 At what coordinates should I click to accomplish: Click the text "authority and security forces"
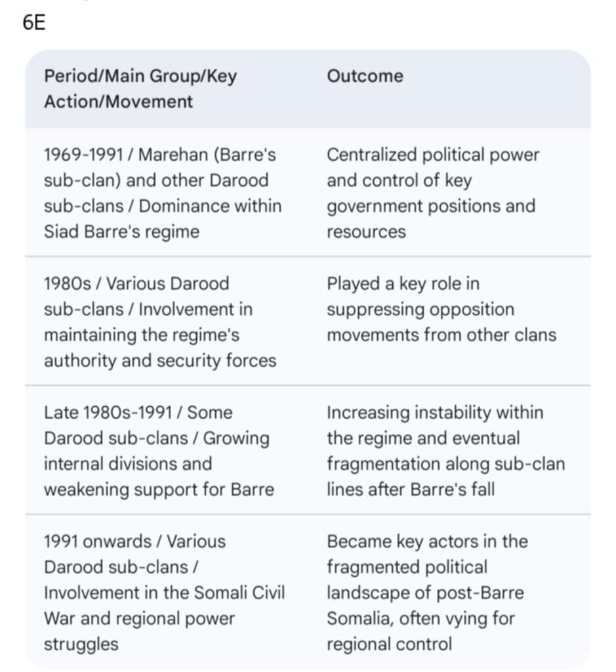(160, 360)
